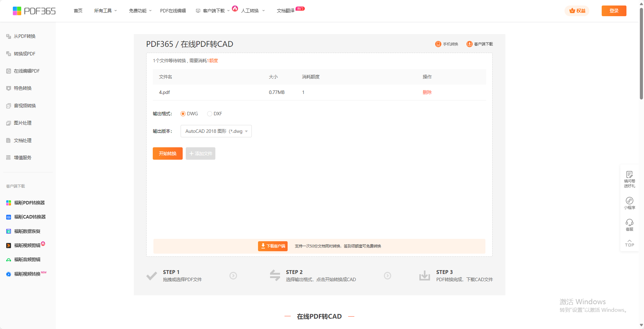Click the 登录 button
The height and width of the screenshot is (329, 644).
614,11
